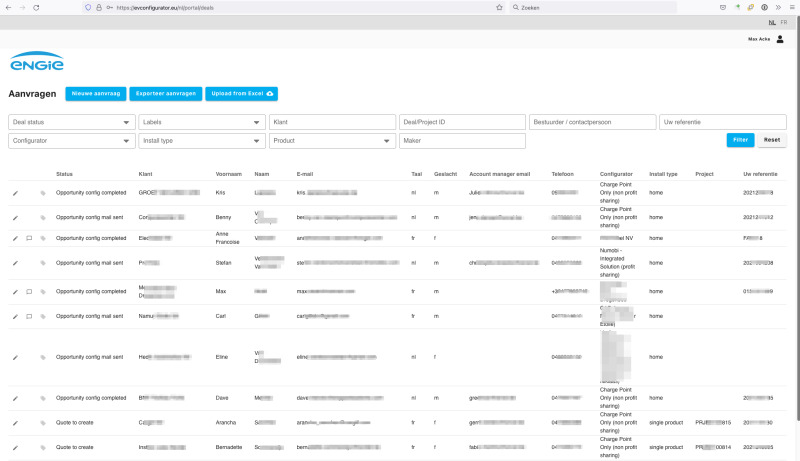Expand the Deal status dropdown
The width and height of the screenshot is (800, 461).
pos(71,122)
